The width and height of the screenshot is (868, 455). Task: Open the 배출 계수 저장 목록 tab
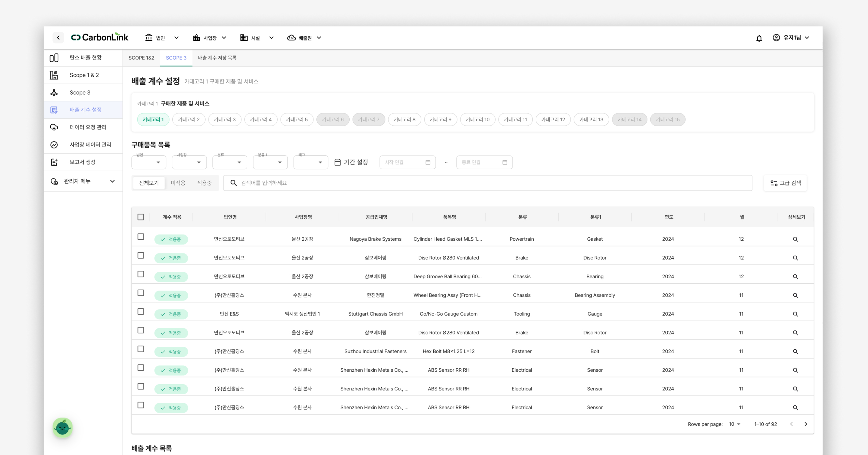coord(217,58)
